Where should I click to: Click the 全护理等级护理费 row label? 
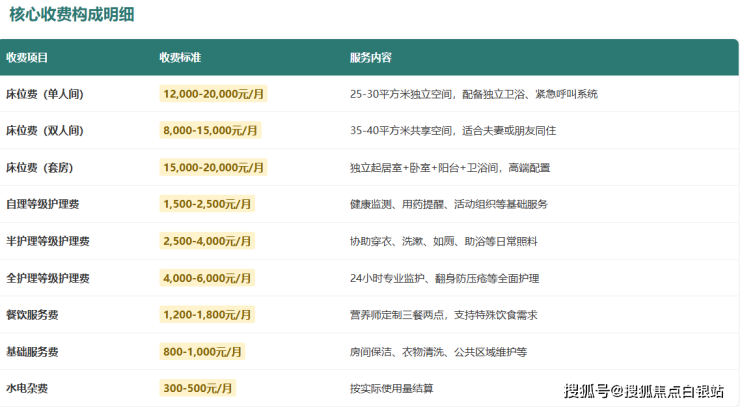coord(48,278)
